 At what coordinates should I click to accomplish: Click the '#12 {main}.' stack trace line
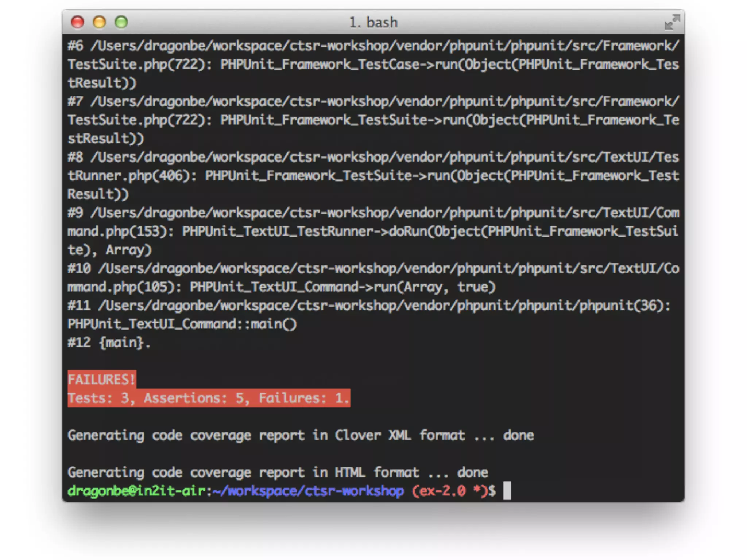[x=109, y=343]
